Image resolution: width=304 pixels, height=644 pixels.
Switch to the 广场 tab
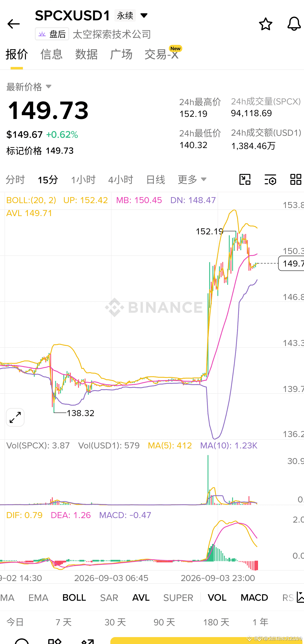coord(121,54)
